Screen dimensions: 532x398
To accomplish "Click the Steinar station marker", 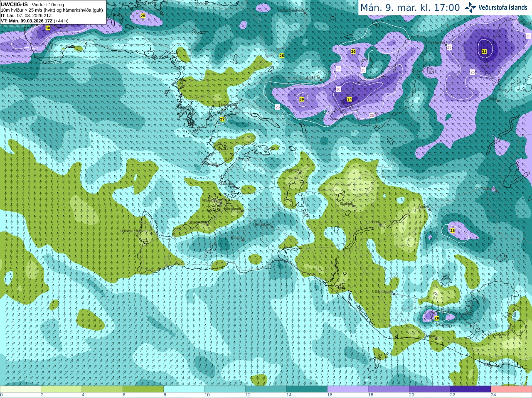I will point(436,339).
